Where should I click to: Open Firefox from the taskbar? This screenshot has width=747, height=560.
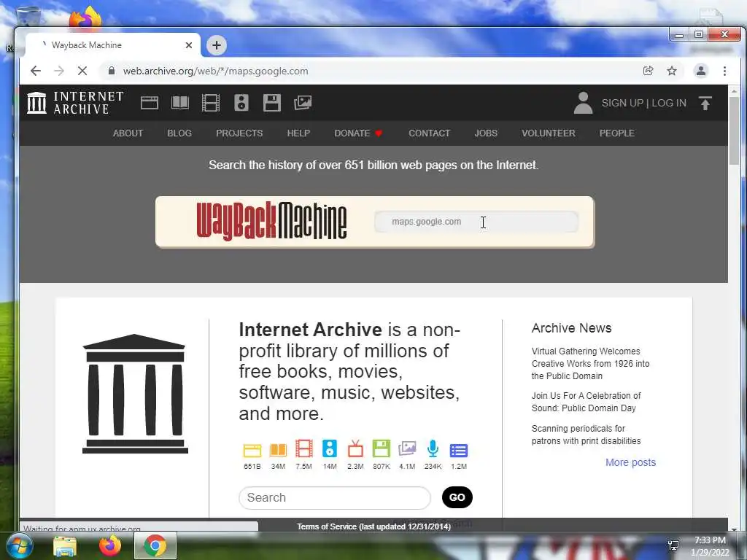109,545
